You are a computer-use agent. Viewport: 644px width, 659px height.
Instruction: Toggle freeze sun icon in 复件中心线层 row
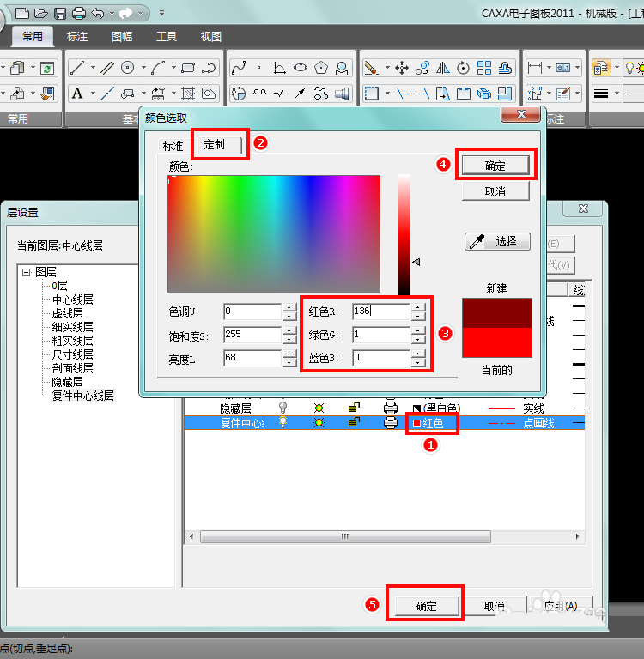319,423
